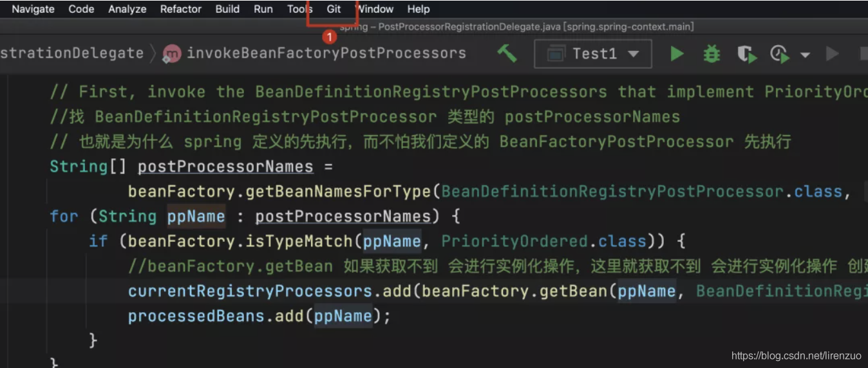This screenshot has width=868, height=368.
Task: Click isTypeMatch in the if condition
Action: tap(299, 241)
